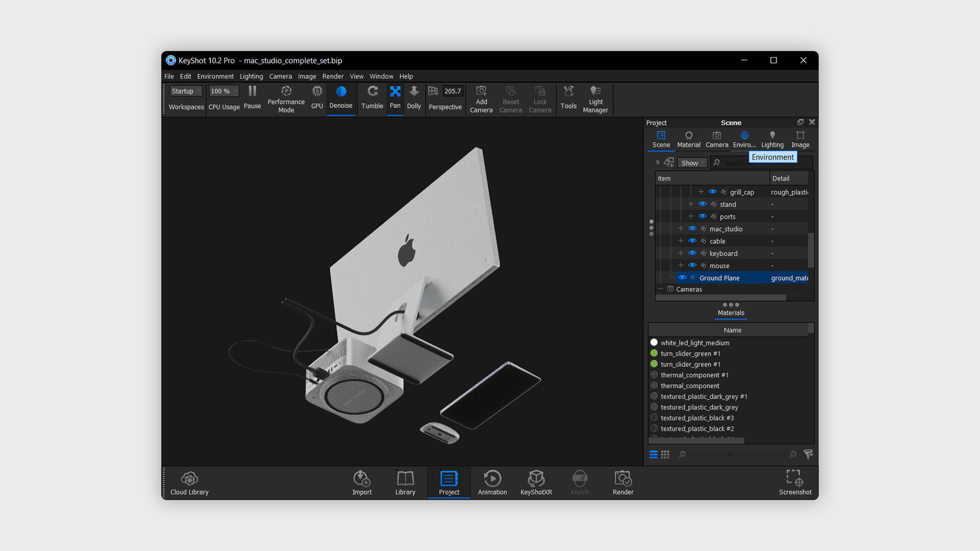Open the File menu

point(169,76)
